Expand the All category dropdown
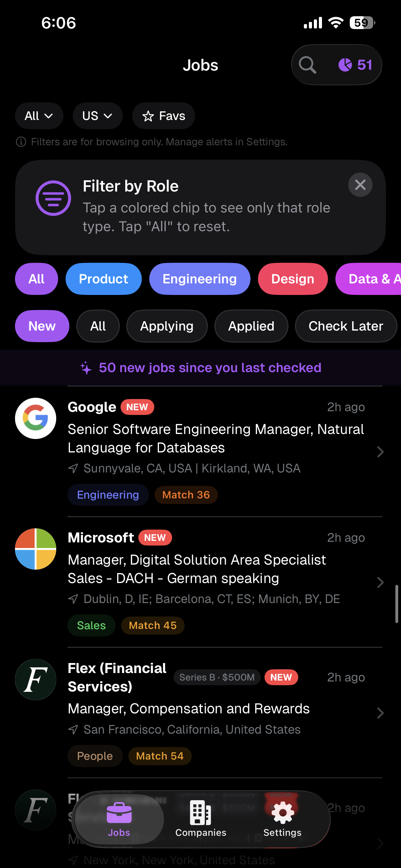 click(39, 116)
